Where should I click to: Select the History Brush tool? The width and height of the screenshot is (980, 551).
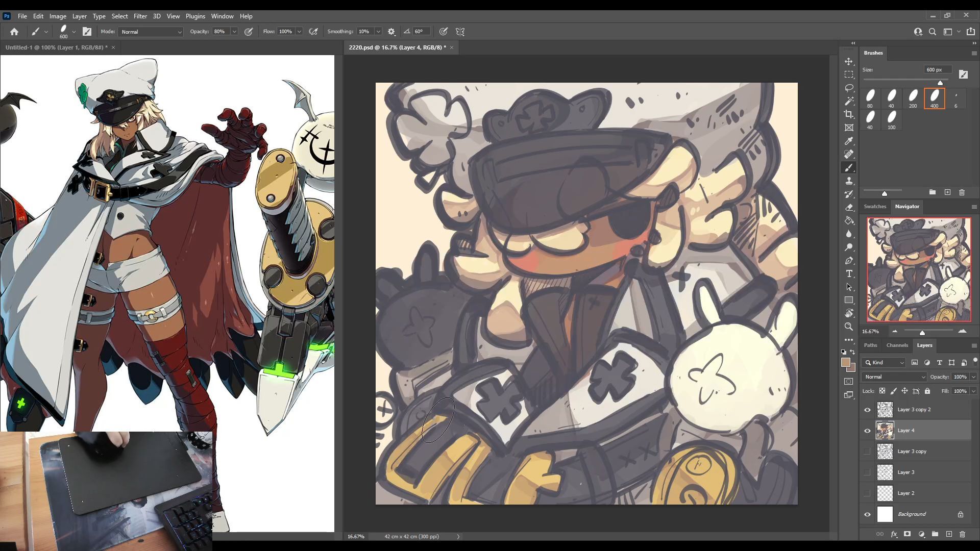(x=849, y=194)
